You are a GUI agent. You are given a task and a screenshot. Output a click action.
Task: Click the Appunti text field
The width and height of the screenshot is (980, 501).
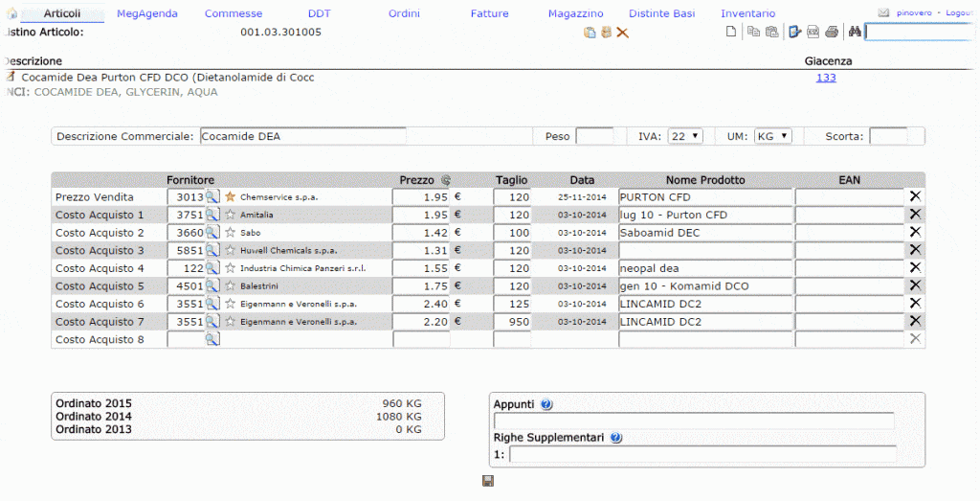(694, 421)
